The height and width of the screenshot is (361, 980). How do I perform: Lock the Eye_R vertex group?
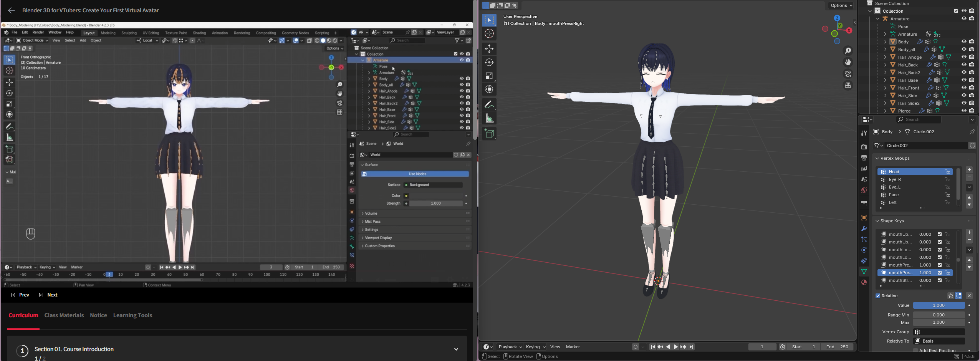tap(948, 179)
